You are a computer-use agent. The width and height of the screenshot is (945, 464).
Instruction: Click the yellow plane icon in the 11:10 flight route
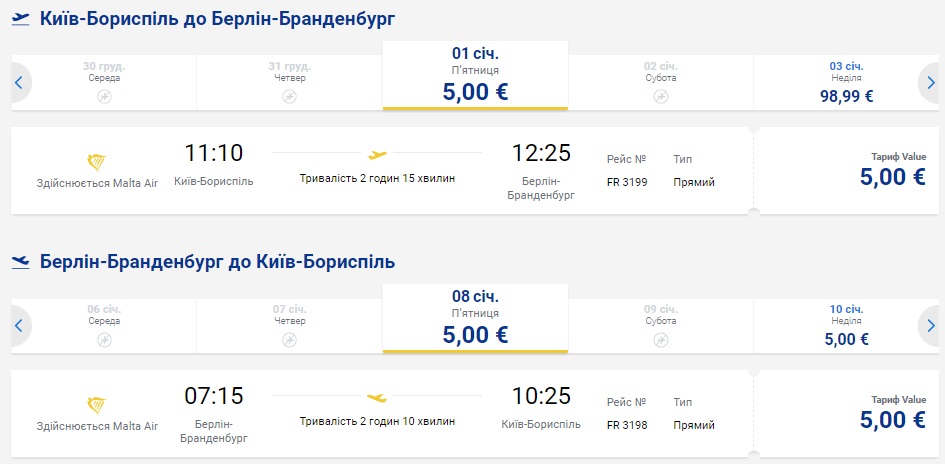point(377,155)
